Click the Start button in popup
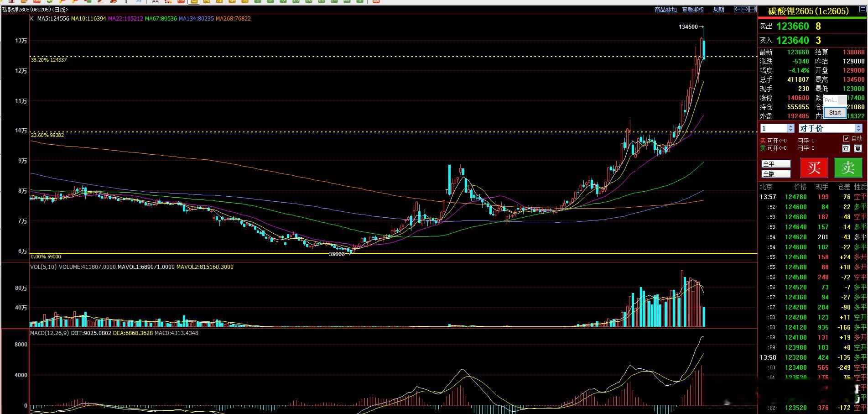 pyautogui.click(x=835, y=112)
